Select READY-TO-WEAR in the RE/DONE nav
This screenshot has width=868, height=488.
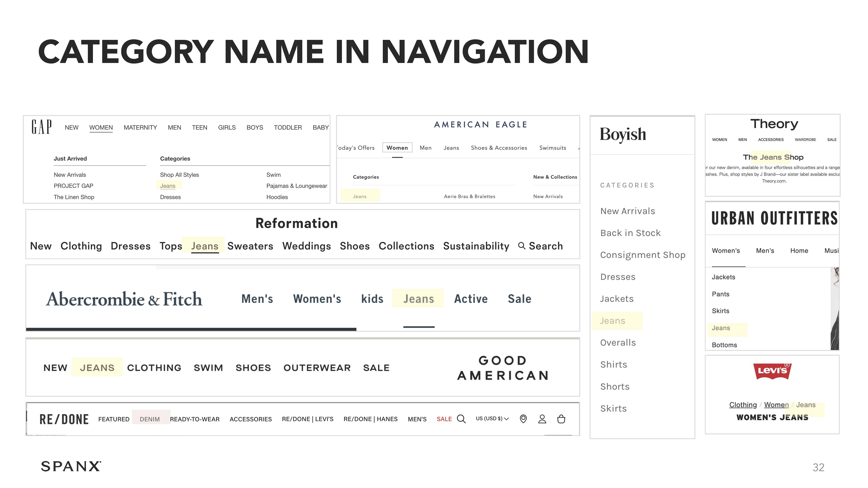click(x=195, y=419)
